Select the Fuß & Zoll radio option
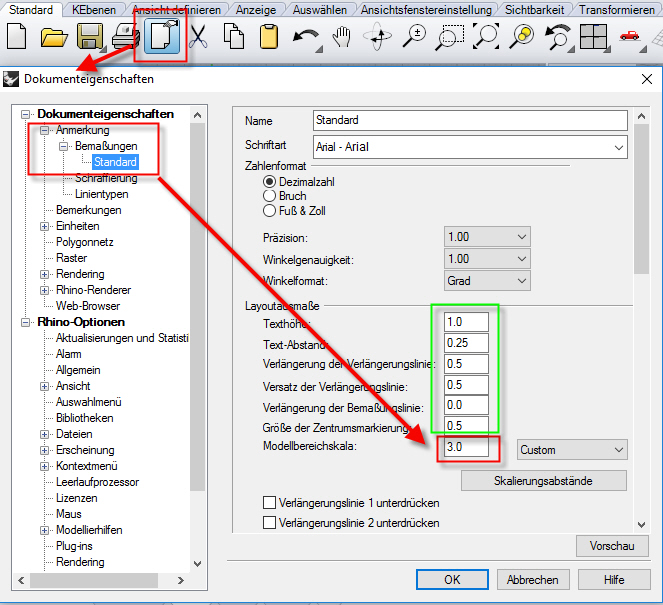Image resolution: width=663 pixels, height=605 pixels. [269, 211]
